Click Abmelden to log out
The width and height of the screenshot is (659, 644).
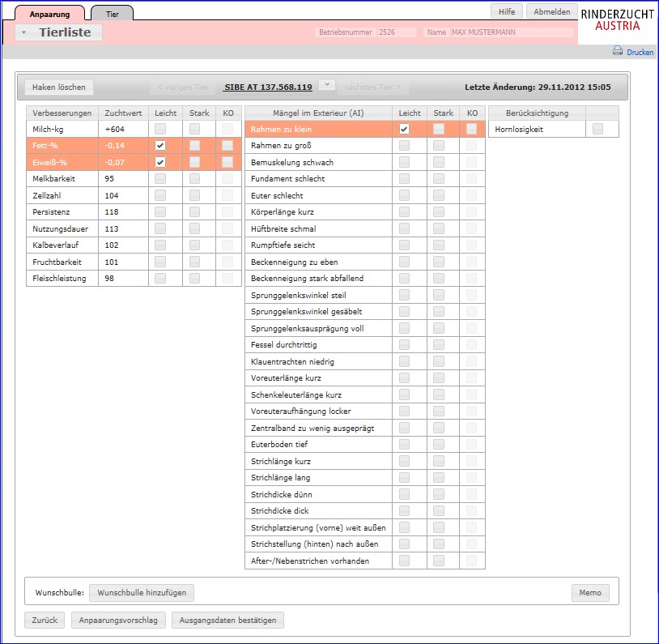(x=552, y=11)
